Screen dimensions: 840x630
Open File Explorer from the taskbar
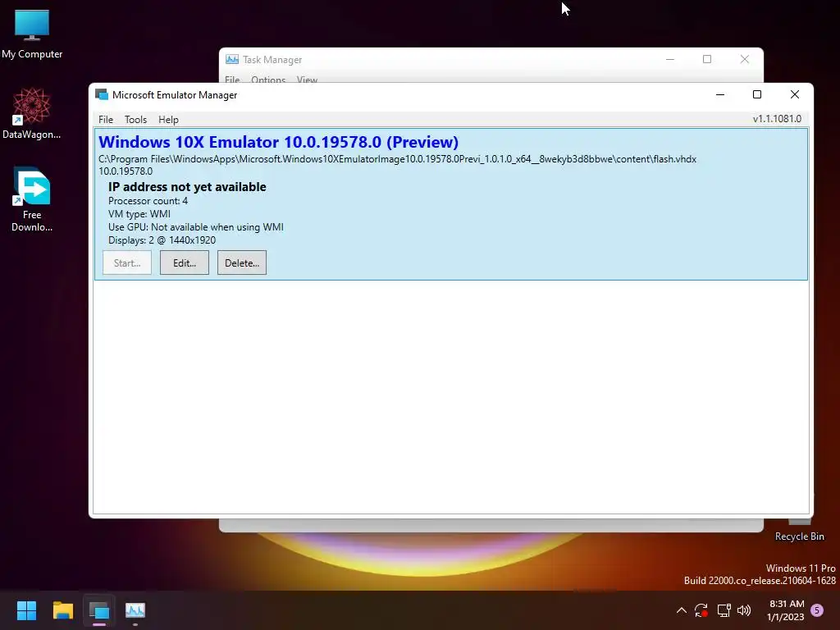[62, 610]
